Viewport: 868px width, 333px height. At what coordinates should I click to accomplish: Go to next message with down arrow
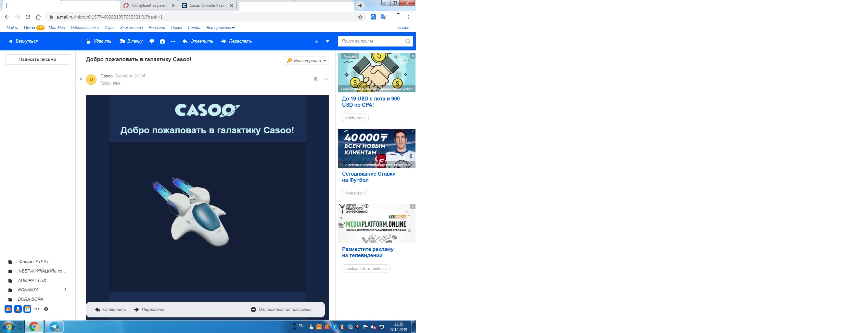pyautogui.click(x=327, y=41)
